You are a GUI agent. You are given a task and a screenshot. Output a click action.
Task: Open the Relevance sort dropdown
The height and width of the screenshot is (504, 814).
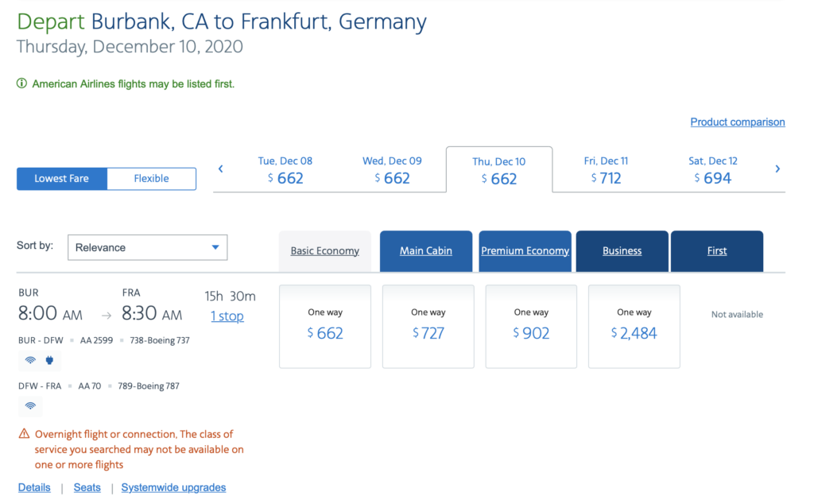(x=147, y=247)
